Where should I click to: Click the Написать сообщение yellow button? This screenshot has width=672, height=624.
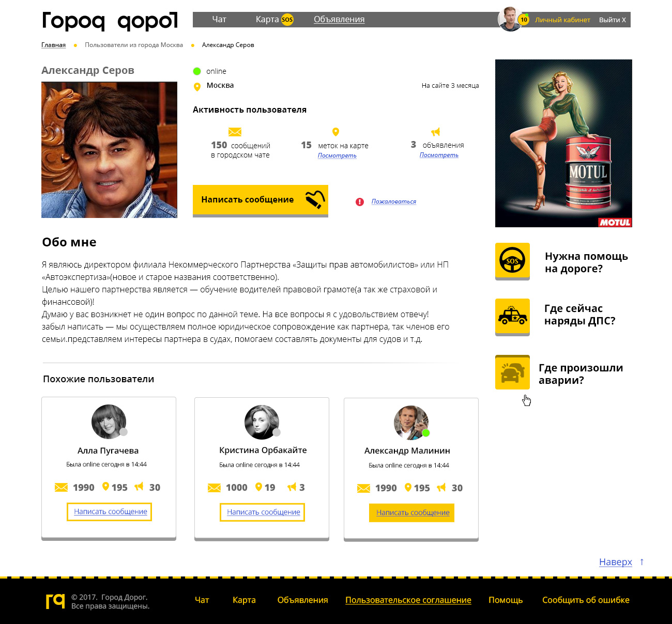click(x=261, y=200)
